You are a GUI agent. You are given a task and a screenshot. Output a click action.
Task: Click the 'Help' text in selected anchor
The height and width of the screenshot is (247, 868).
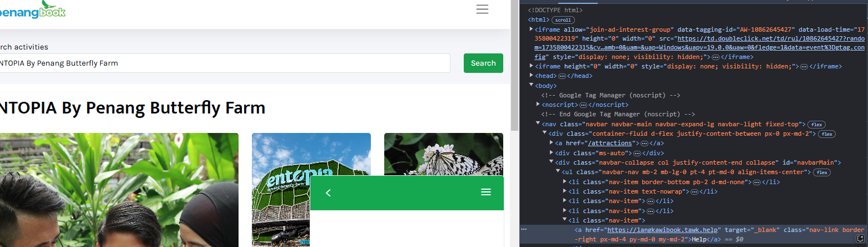[x=699, y=239]
